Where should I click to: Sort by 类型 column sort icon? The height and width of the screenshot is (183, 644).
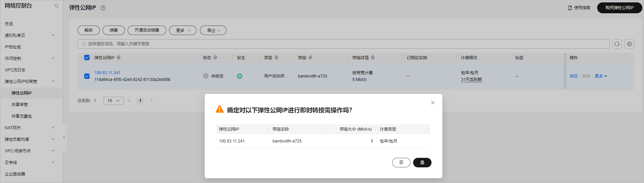[x=276, y=58]
